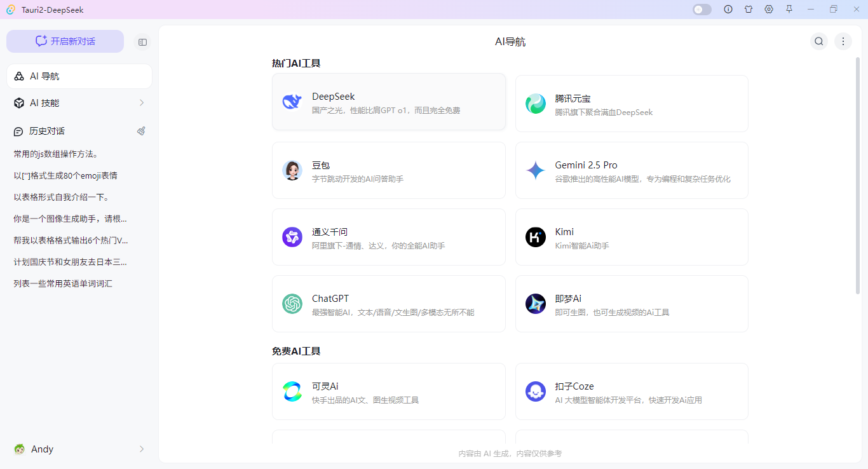The height and width of the screenshot is (469, 868).
Task: Open the three-dot menu at top right
Action: [843, 41]
